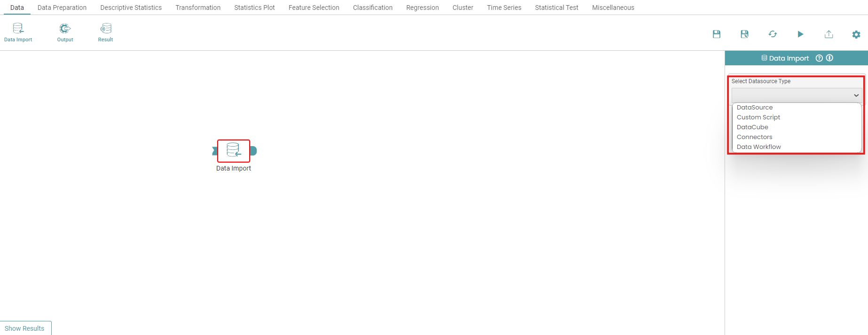Click the Refresh arrows icon
This screenshot has width=868, height=335.
click(773, 34)
